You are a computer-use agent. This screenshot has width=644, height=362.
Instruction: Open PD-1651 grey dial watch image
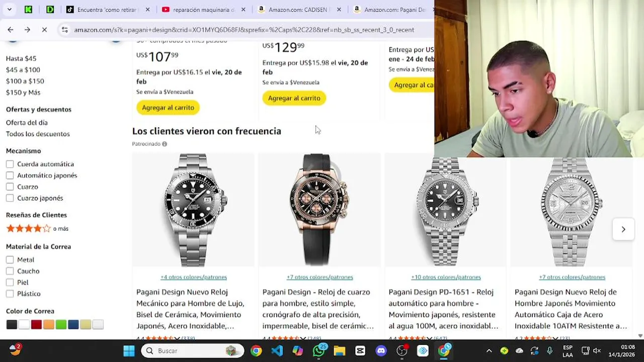tap(446, 211)
